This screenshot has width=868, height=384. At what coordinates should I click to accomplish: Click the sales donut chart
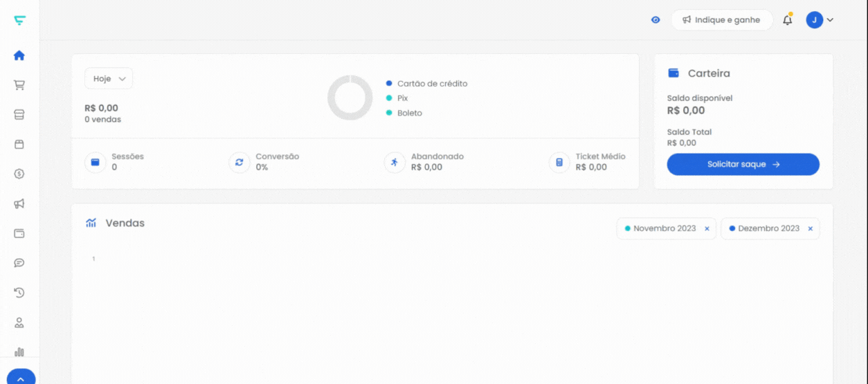[350, 98]
